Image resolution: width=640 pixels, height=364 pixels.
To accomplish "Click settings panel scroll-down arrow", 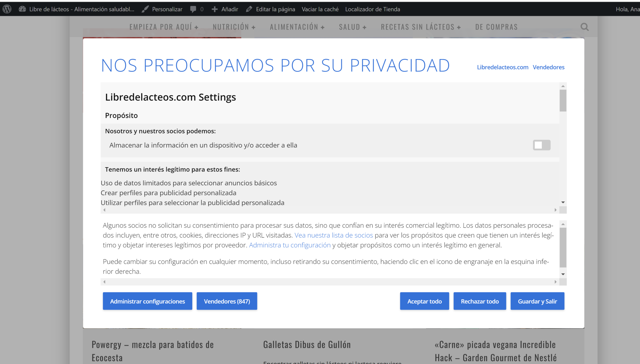I will tap(563, 202).
